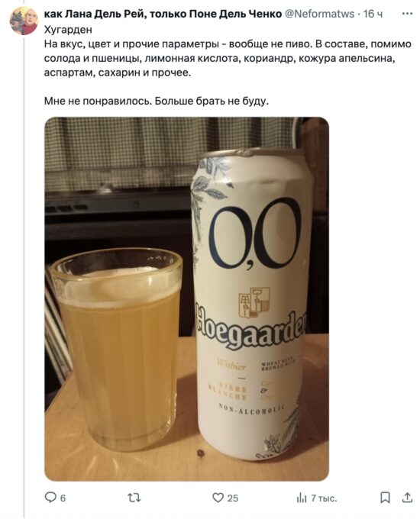Click the share upload icon
This screenshot has width=420, height=519.
point(407,497)
